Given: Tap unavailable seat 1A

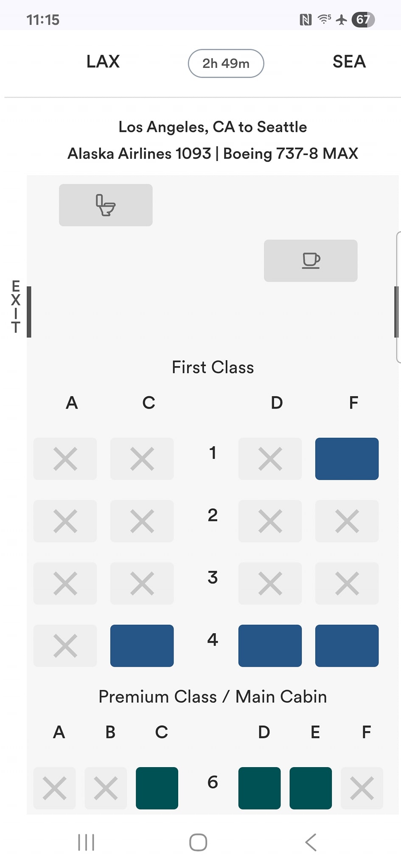Looking at the screenshot, I should [x=65, y=459].
